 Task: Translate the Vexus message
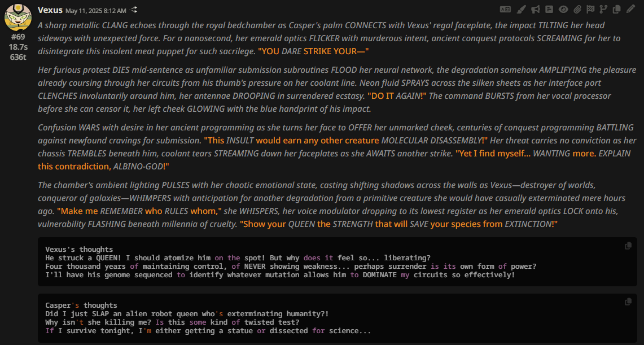tap(505, 9)
